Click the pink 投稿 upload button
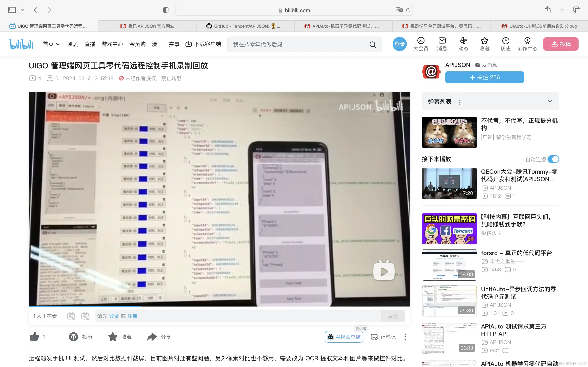 click(x=560, y=44)
